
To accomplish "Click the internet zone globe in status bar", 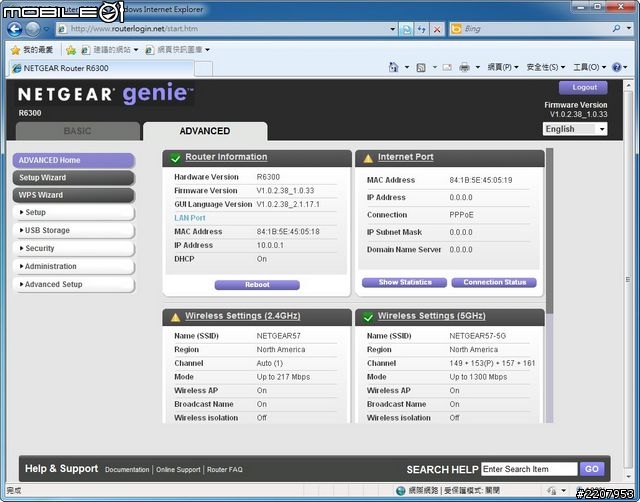I will click(x=401, y=490).
